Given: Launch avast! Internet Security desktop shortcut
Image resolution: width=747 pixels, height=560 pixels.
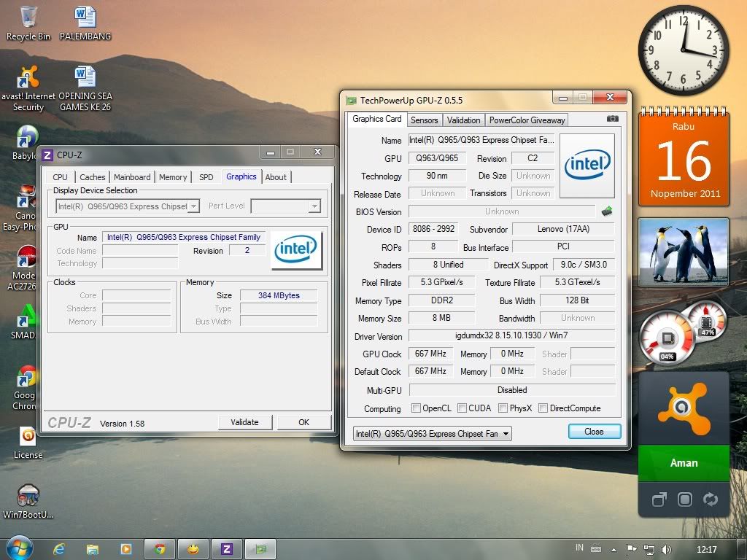Looking at the screenshot, I should tap(28, 89).
